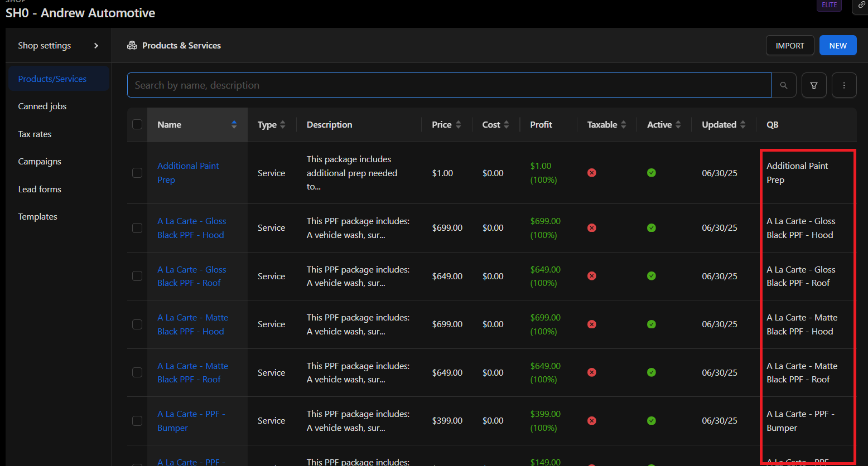Sort by Name using the sort arrows

coord(234,125)
